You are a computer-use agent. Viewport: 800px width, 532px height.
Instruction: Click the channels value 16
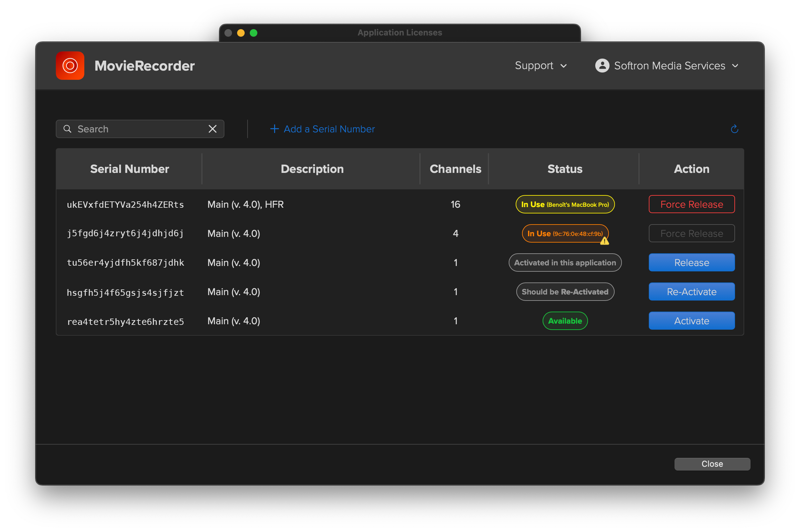pyautogui.click(x=455, y=204)
